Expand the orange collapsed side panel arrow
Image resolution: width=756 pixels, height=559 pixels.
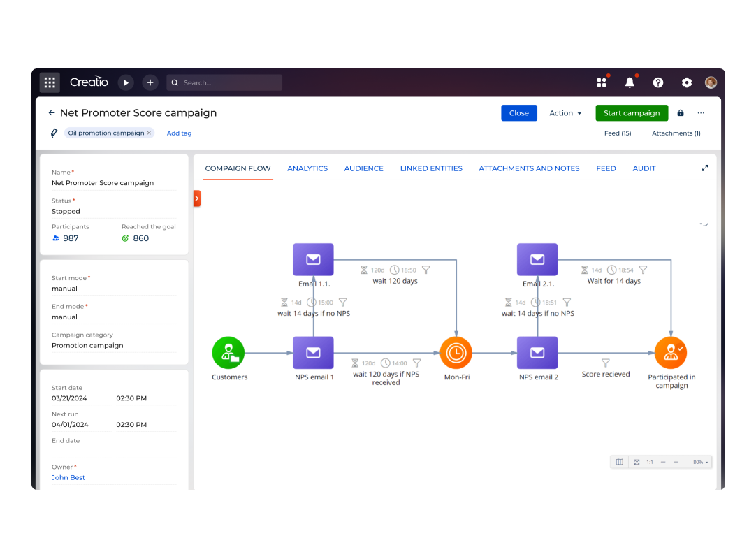(197, 198)
